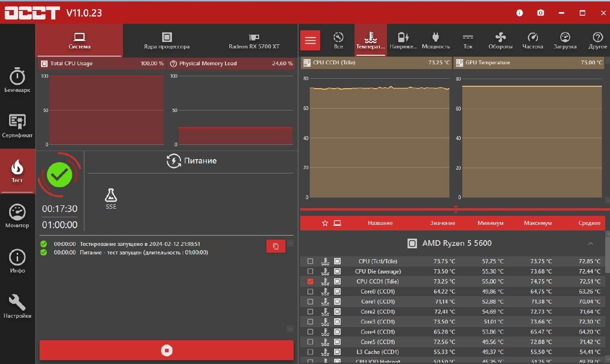610x364 pixels.
Task: Click the Total CPU Usage graph icon
Action: click(x=44, y=63)
